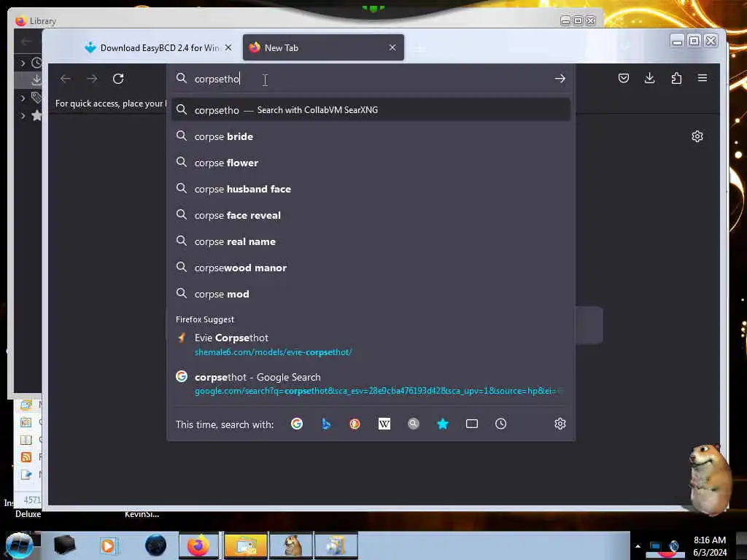Open new tab page settings gear
This screenshot has height=560, width=747.
(697, 136)
